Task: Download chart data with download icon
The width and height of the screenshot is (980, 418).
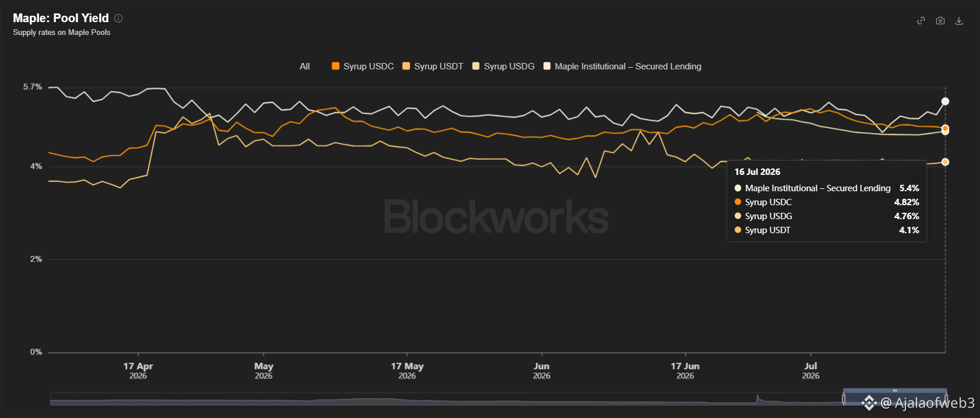Action: click(959, 20)
